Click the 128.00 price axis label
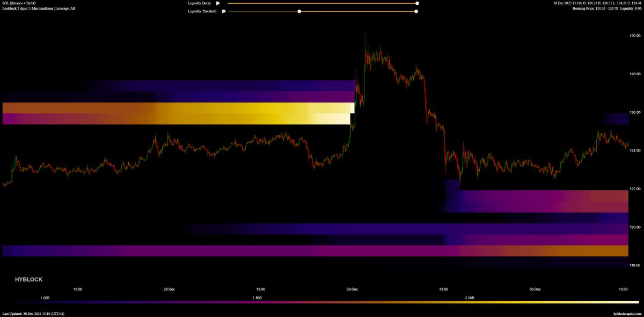This screenshot has width=644, height=317. pos(634,74)
